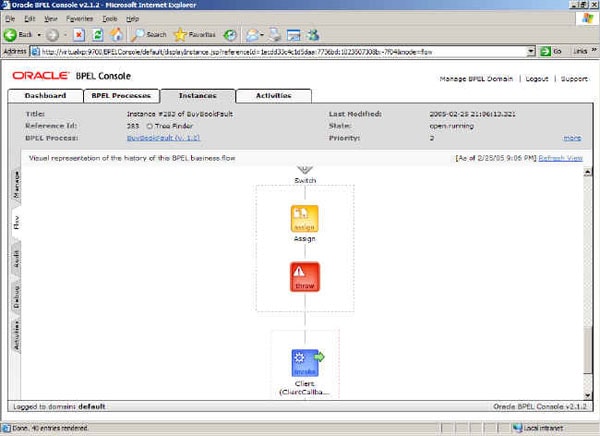Click the Instance #282 of BuyBookFault title
600x436 pixels.
coord(180,114)
